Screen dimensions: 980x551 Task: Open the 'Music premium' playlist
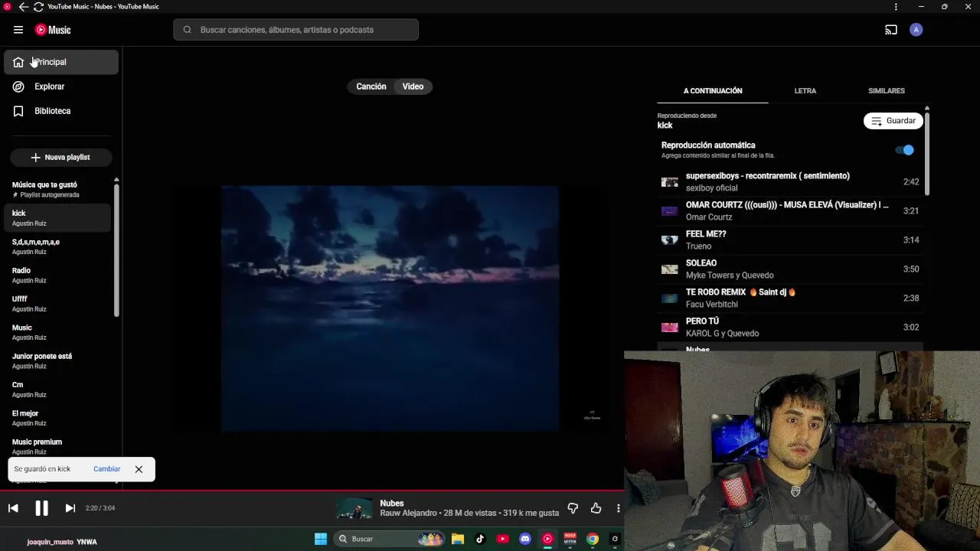pos(58,446)
